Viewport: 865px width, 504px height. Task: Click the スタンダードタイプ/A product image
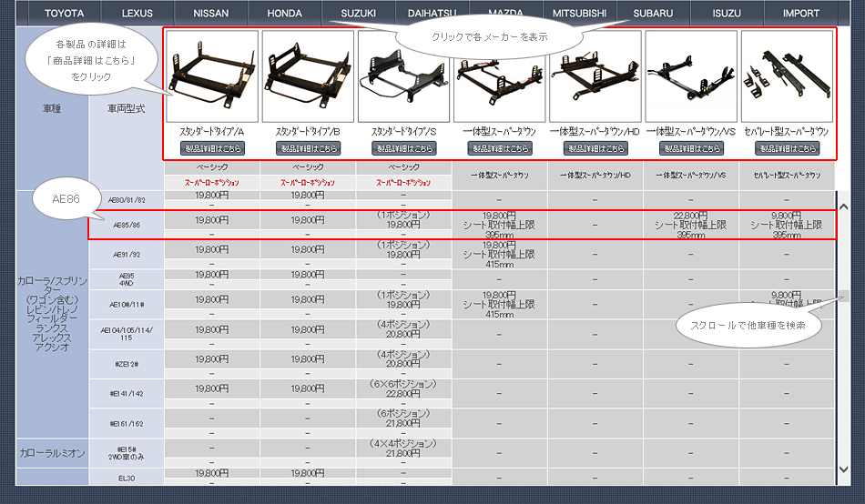(x=212, y=76)
